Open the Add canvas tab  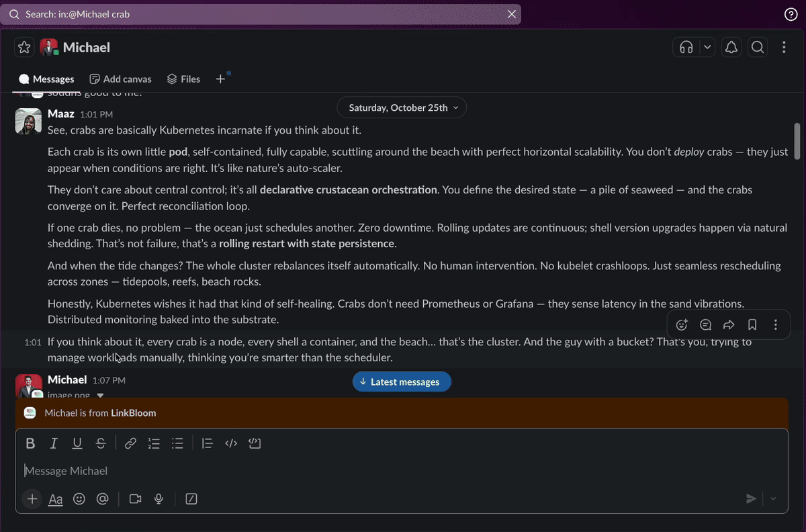click(x=120, y=79)
